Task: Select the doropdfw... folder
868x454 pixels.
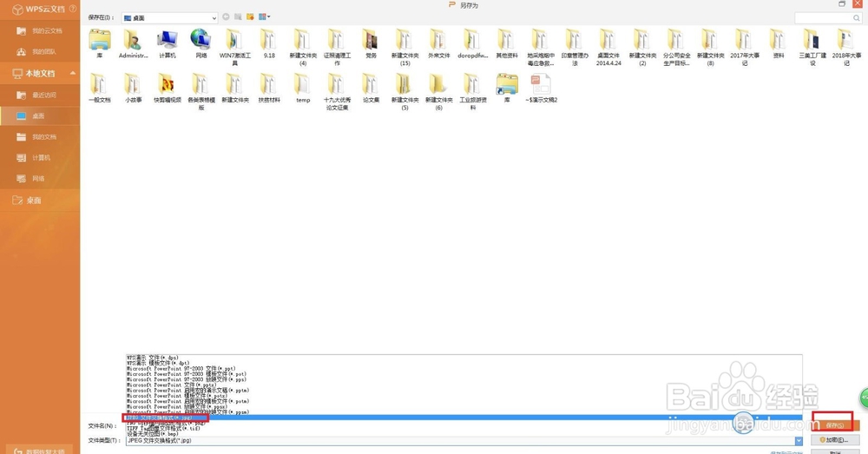Action: tap(472, 44)
